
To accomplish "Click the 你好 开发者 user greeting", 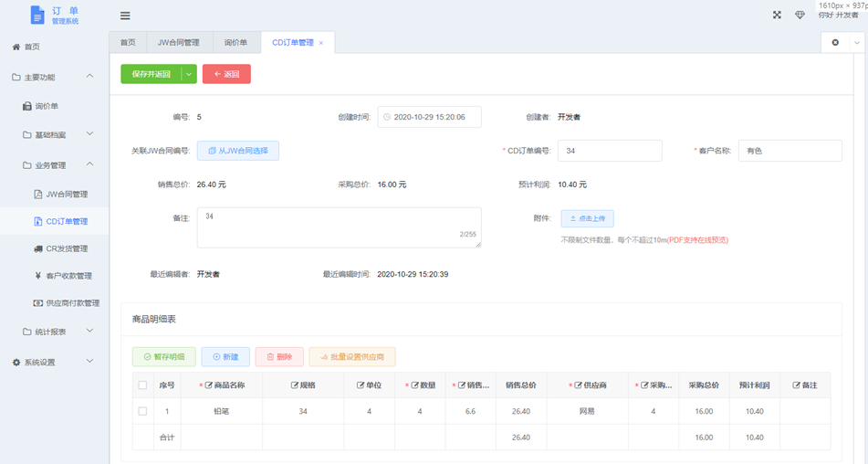I will point(839,15).
